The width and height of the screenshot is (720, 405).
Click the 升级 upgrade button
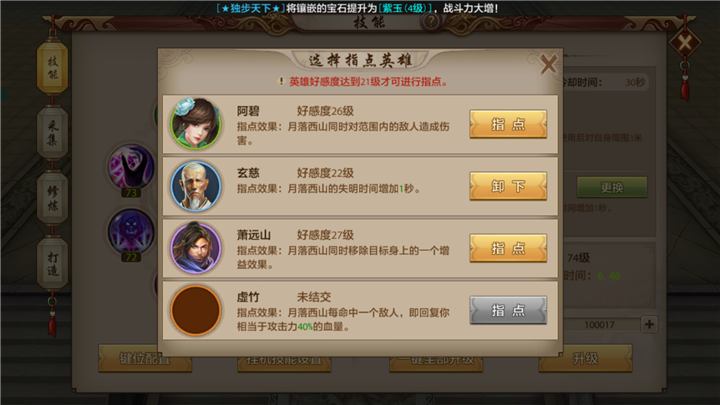click(x=585, y=359)
